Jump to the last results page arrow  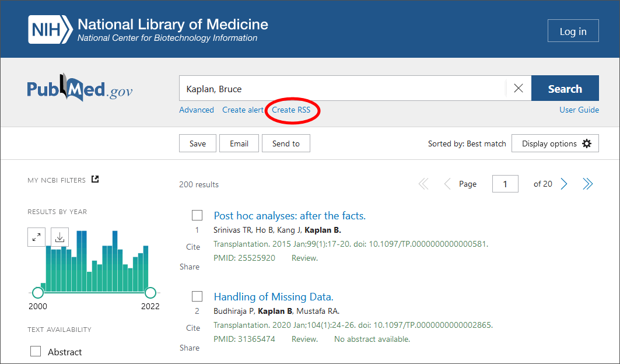pyautogui.click(x=588, y=184)
